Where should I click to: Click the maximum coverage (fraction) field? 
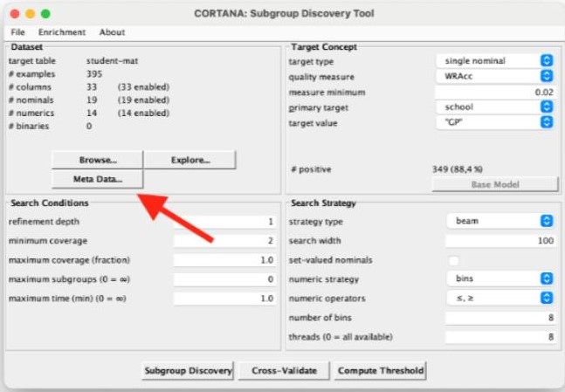point(224,260)
